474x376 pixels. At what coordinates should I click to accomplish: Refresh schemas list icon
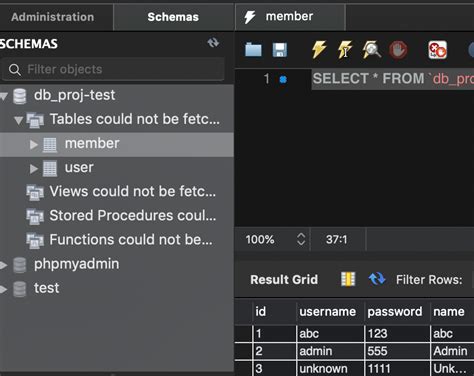(x=213, y=43)
